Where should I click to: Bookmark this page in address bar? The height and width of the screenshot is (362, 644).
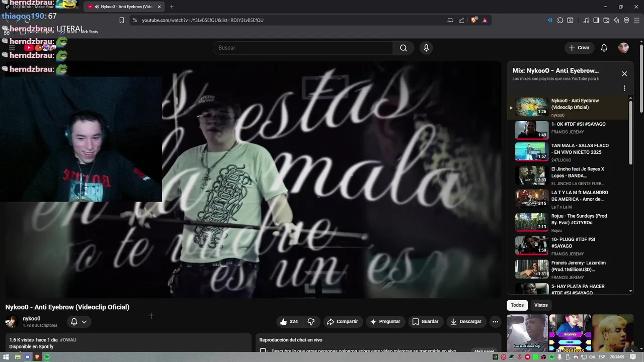pos(121,20)
